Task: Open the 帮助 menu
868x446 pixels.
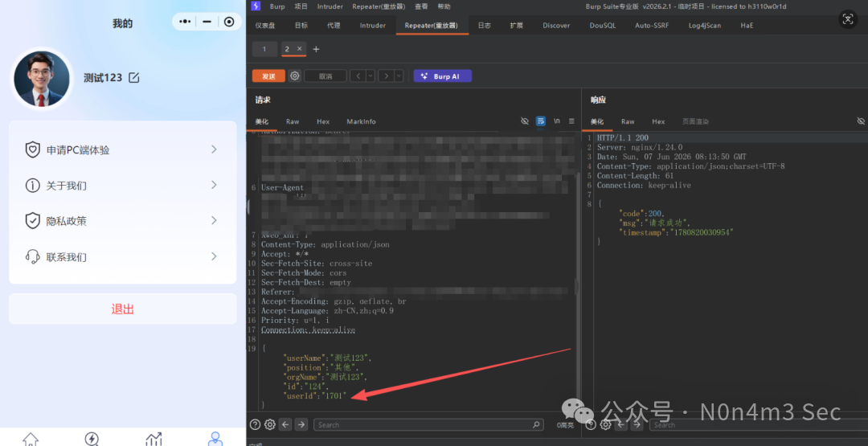Action: point(444,6)
